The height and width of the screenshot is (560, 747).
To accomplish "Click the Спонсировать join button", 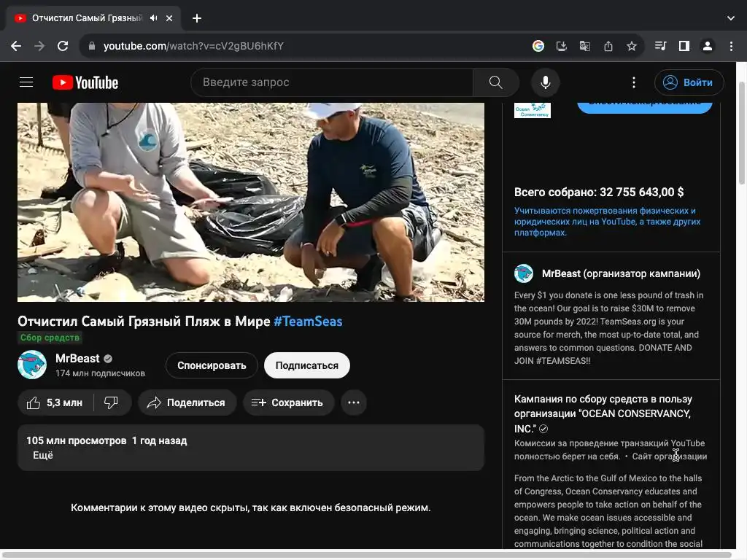I will 212,365.
